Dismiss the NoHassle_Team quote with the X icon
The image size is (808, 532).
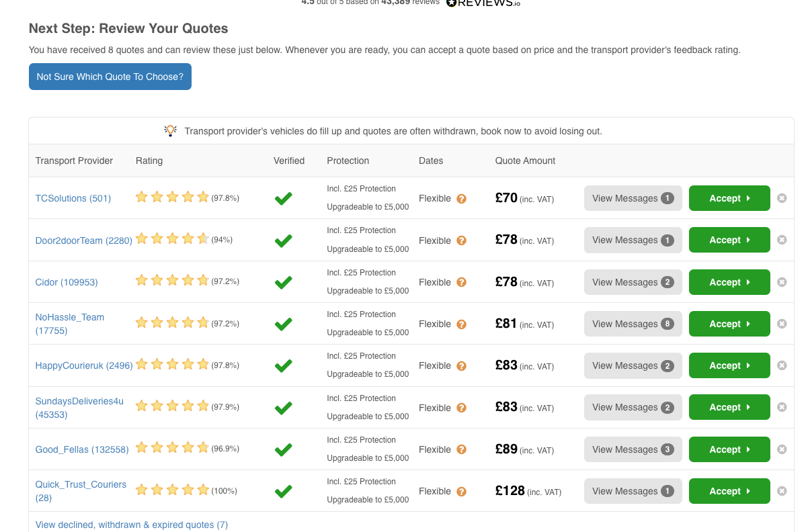coord(782,324)
